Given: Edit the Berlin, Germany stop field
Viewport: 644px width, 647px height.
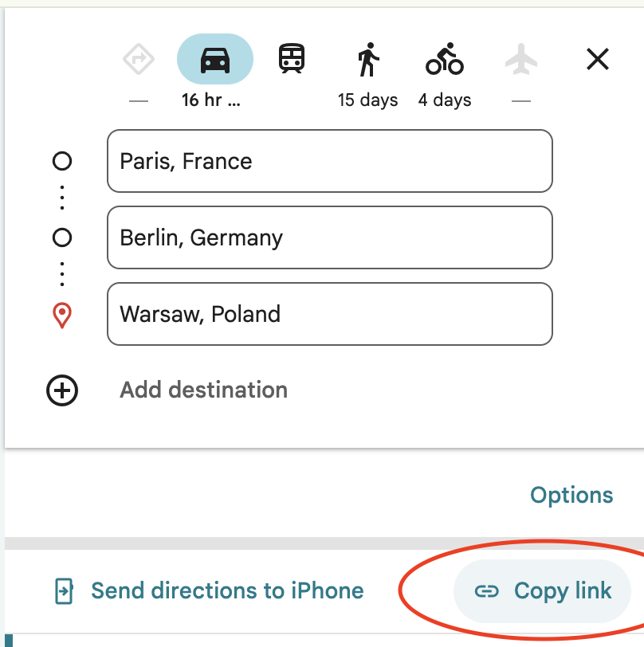Looking at the screenshot, I should point(329,237).
